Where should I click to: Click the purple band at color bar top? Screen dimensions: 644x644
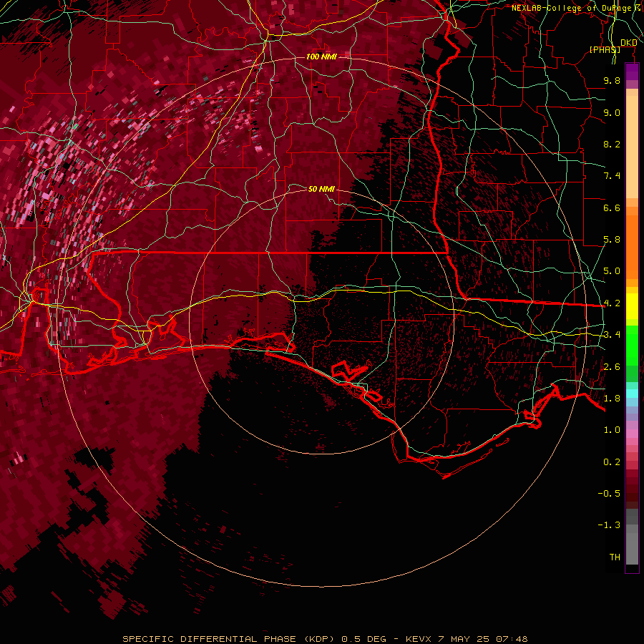pos(632,72)
